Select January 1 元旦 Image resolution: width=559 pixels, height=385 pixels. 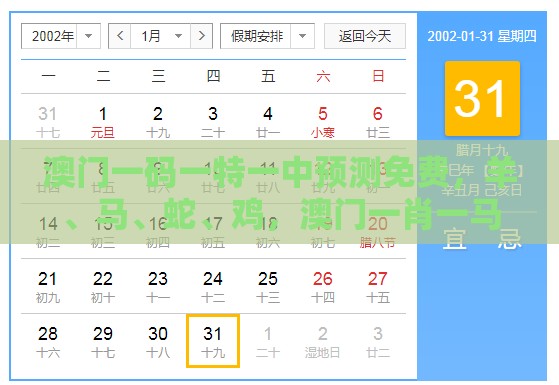[x=103, y=122]
